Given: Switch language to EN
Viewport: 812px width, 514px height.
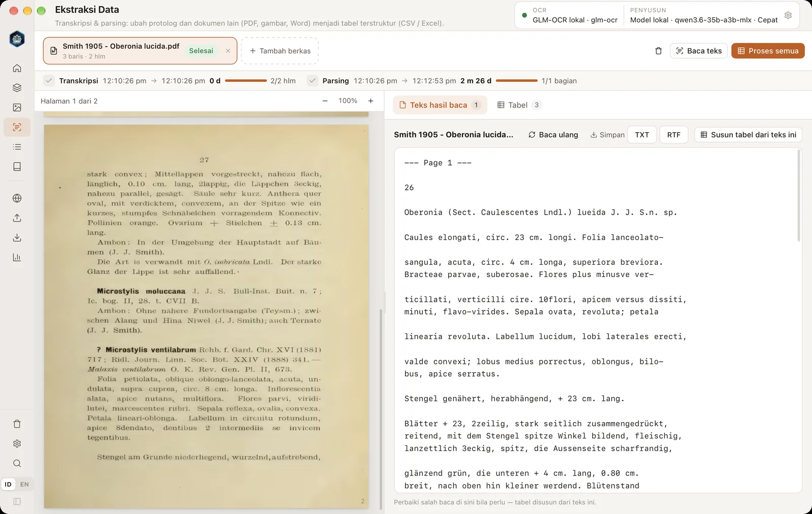Looking at the screenshot, I should 24,485.
